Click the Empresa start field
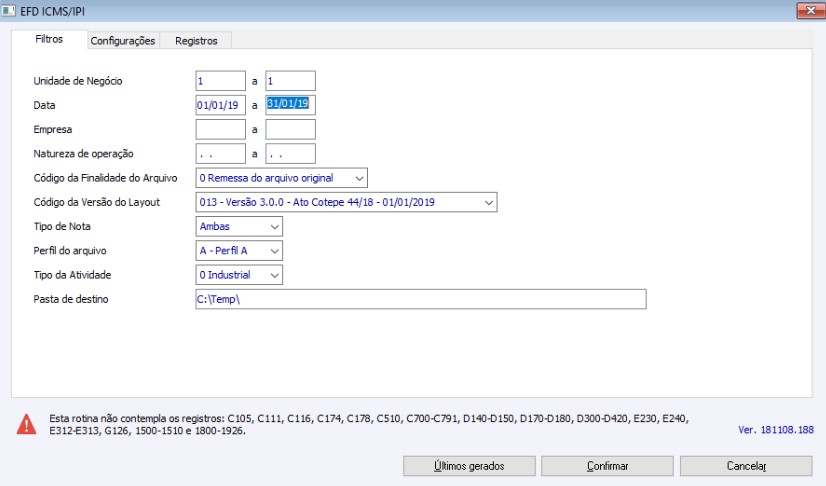The width and height of the screenshot is (826, 486). (220, 130)
